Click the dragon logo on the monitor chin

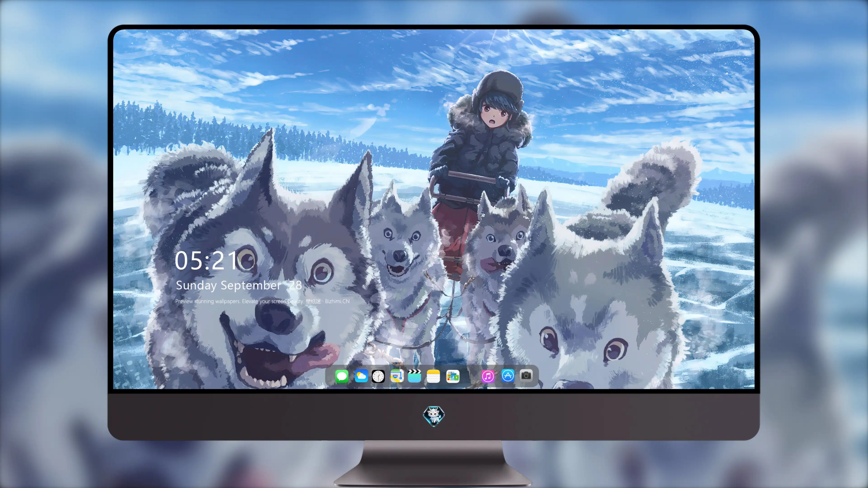coord(434,416)
